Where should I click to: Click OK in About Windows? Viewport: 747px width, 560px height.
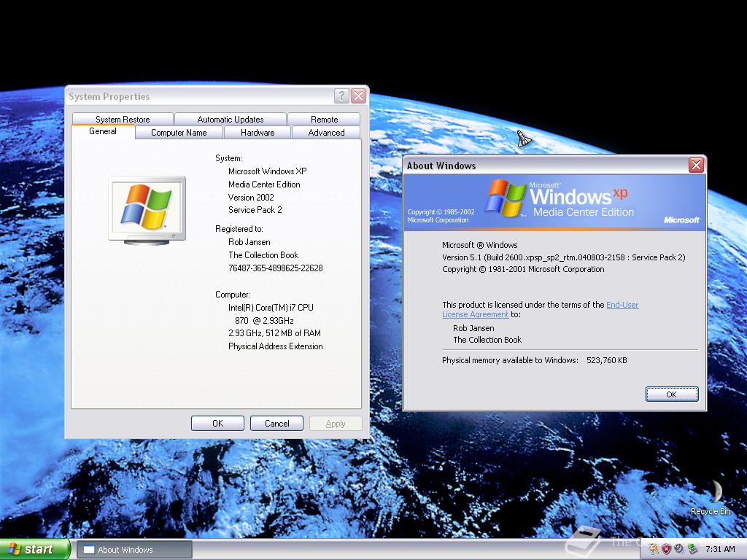(672, 394)
